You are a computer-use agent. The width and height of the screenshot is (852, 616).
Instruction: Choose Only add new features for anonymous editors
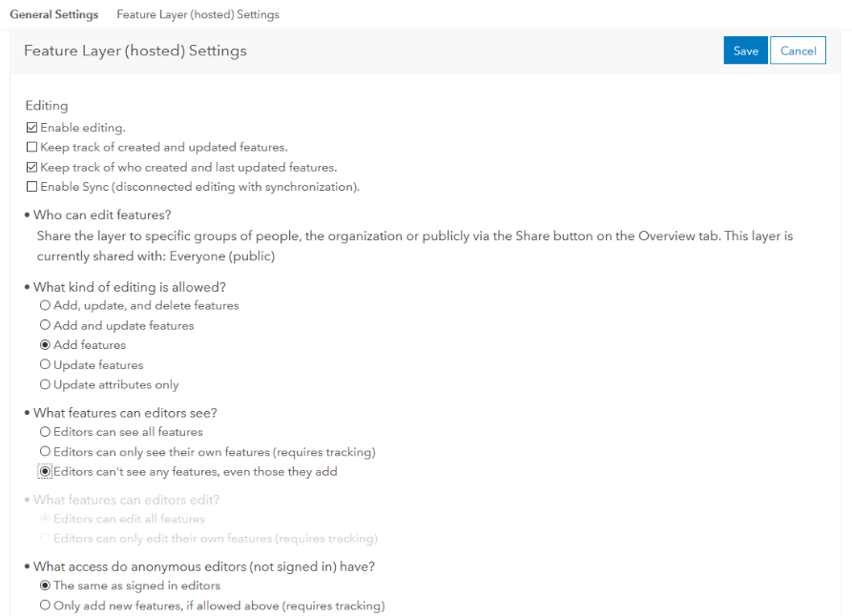tap(45, 606)
